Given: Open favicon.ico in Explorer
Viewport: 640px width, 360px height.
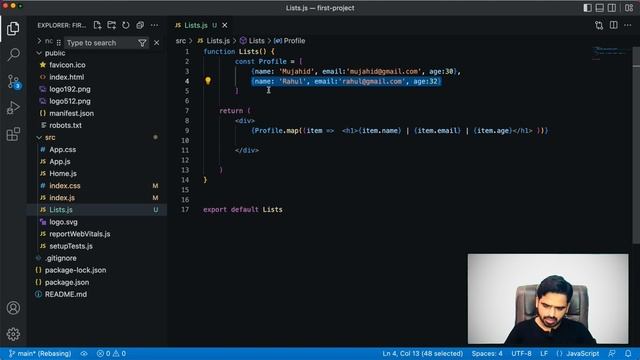Looking at the screenshot, I should point(67,65).
